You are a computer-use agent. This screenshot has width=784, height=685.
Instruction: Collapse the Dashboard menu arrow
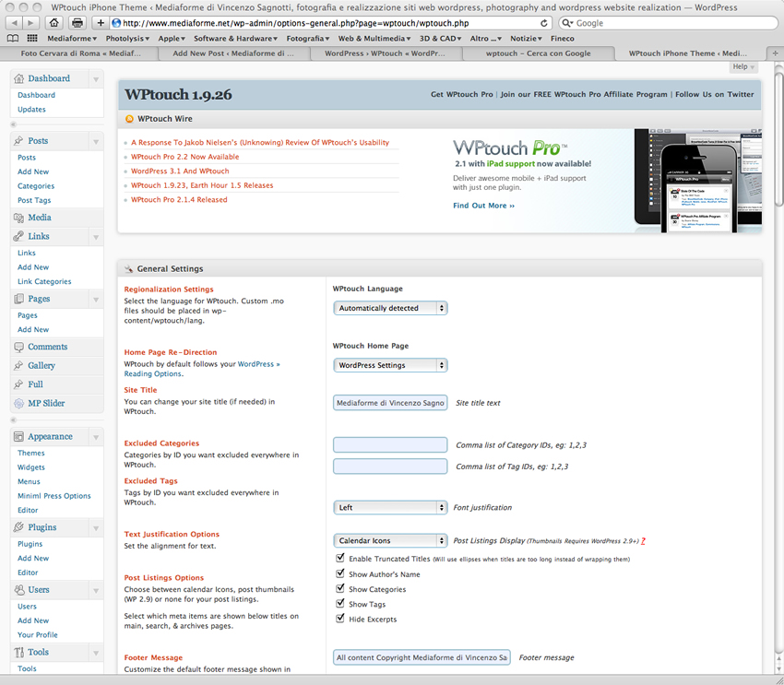[96, 79]
